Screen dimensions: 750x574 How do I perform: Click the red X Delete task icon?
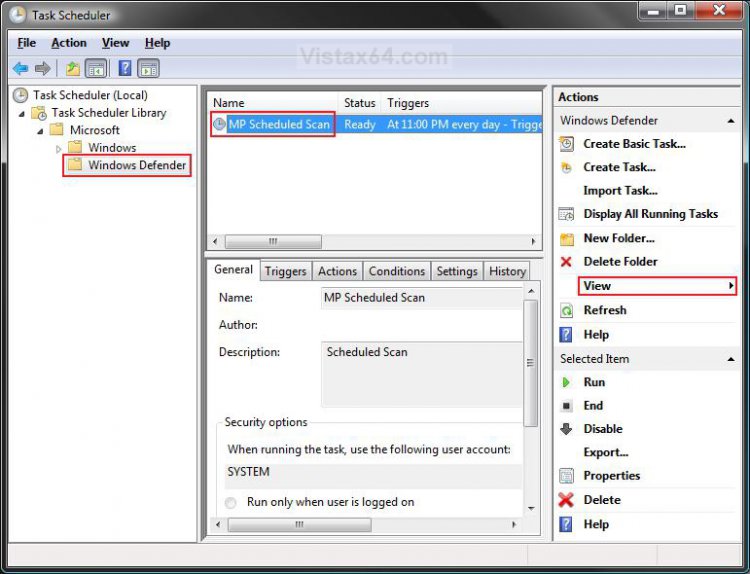point(566,500)
